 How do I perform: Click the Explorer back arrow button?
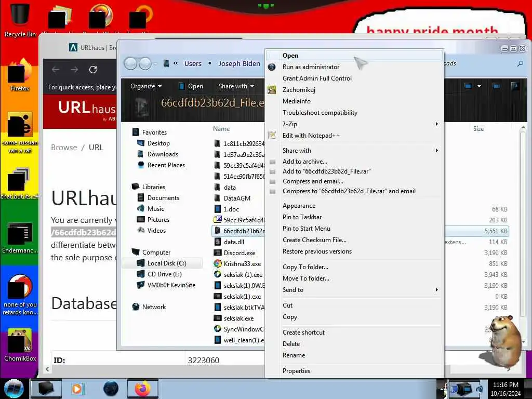(130, 63)
